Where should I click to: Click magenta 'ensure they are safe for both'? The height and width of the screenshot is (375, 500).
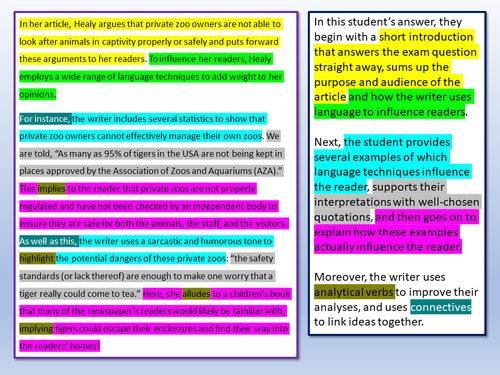pos(154,223)
